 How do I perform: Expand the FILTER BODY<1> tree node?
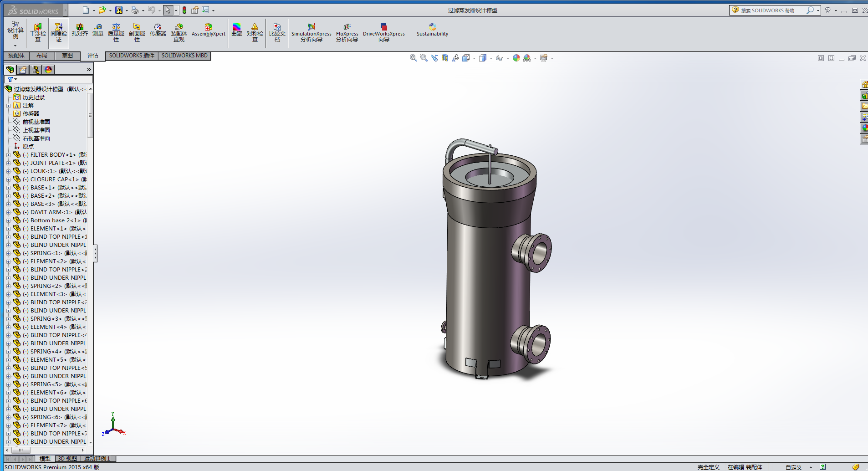[x=8, y=155]
